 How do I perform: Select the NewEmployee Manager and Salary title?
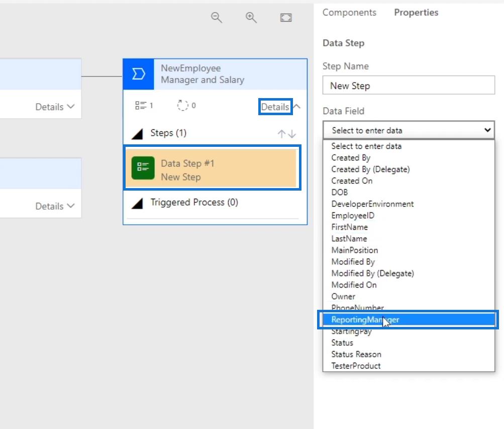coord(203,74)
